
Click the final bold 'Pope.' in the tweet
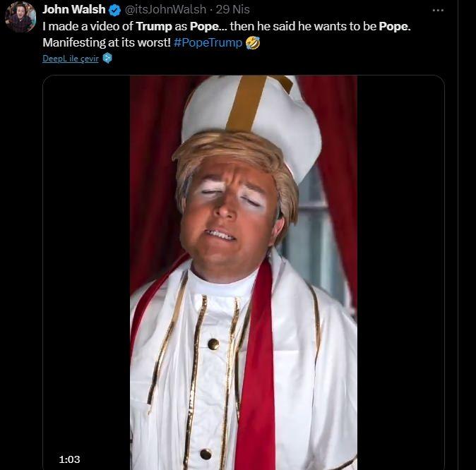[395, 26]
